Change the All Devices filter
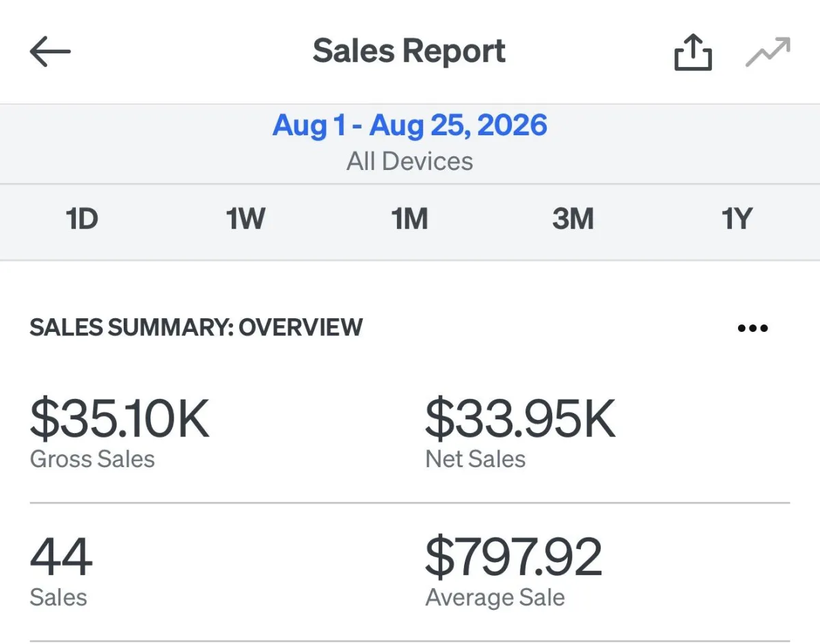This screenshot has height=644, width=820. point(410,162)
